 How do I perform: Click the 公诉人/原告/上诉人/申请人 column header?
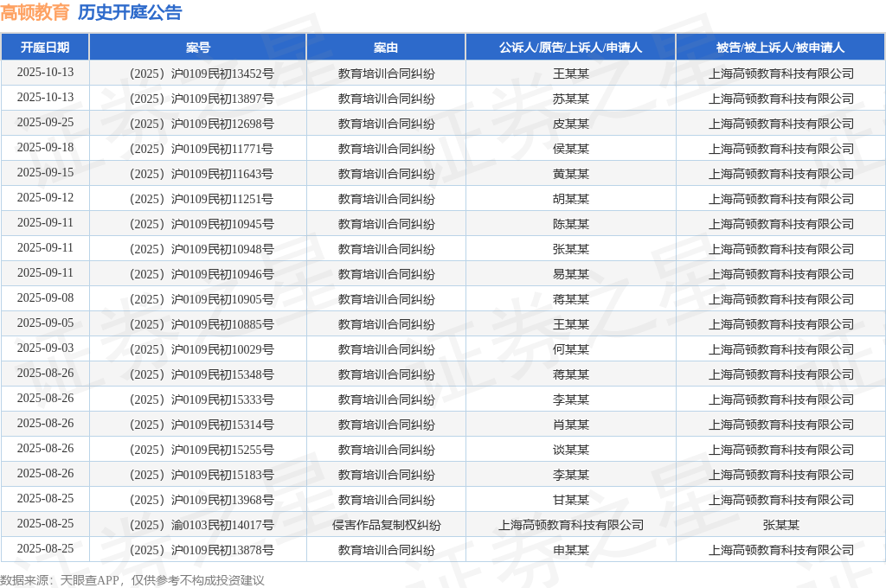tap(571, 48)
